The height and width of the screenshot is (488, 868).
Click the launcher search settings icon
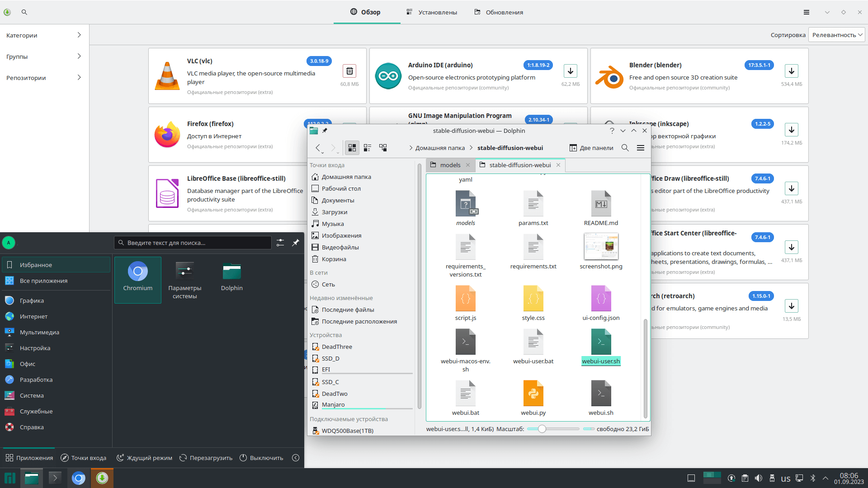point(280,243)
